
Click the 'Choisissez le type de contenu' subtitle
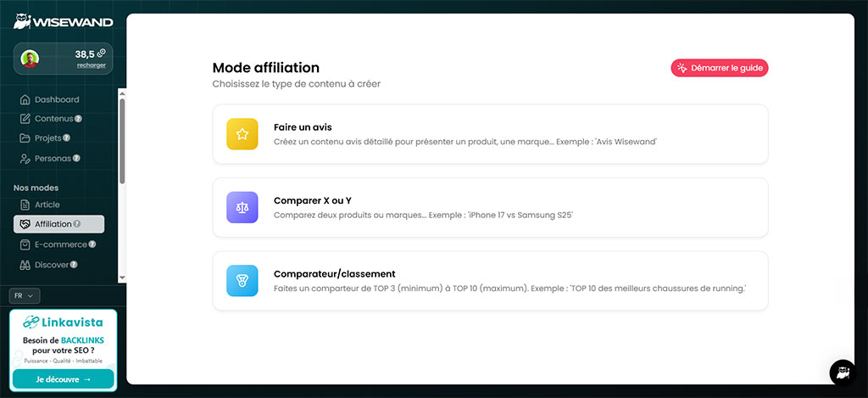point(296,84)
